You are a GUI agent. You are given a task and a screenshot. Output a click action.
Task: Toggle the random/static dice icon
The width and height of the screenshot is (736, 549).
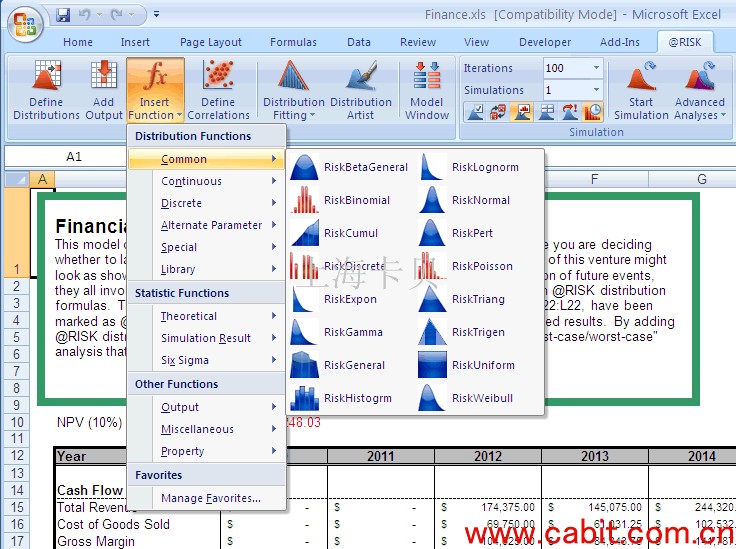pos(498,112)
